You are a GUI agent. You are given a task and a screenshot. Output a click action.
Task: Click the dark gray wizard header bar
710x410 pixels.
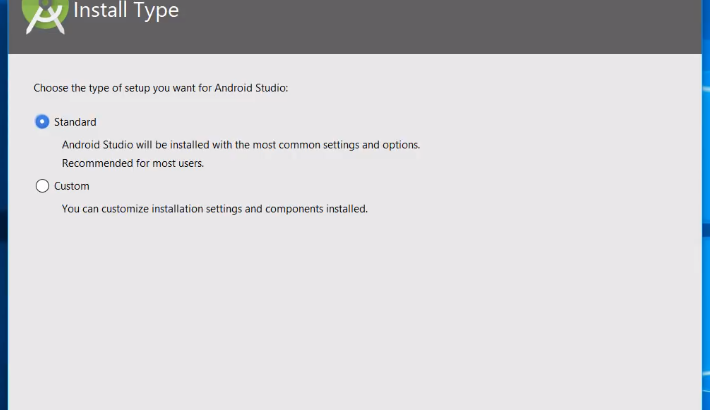click(x=450, y=25)
